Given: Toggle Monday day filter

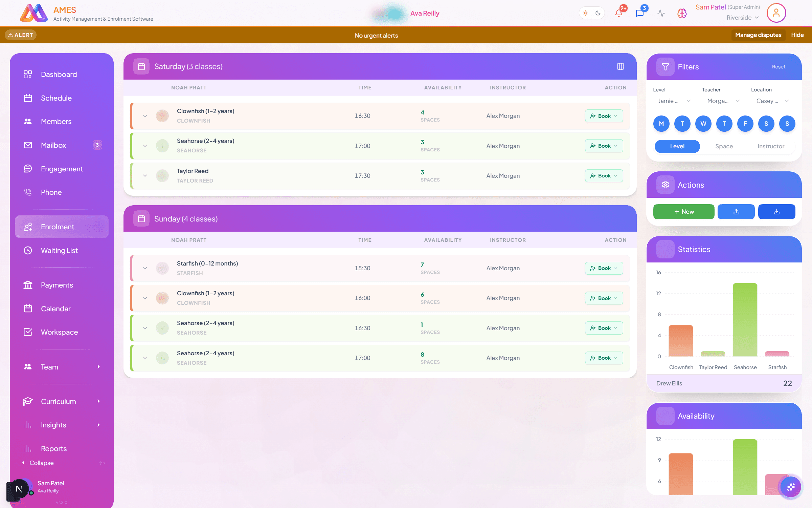Looking at the screenshot, I should [x=661, y=124].
